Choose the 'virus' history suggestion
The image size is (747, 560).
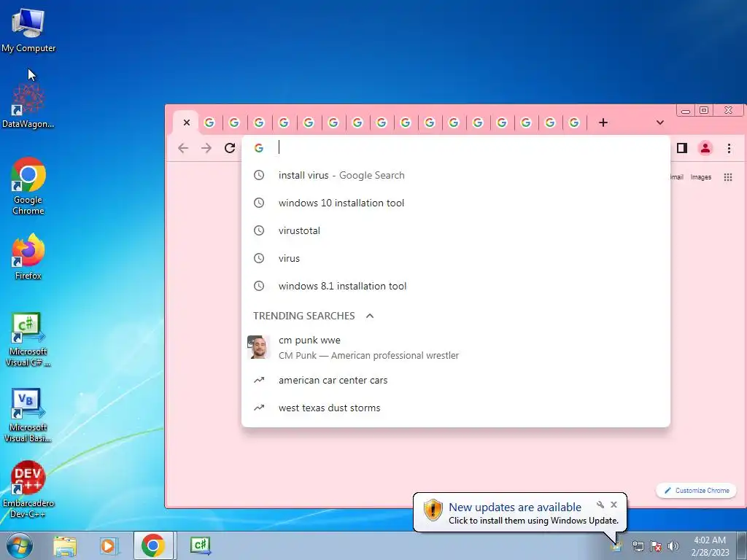455,258
